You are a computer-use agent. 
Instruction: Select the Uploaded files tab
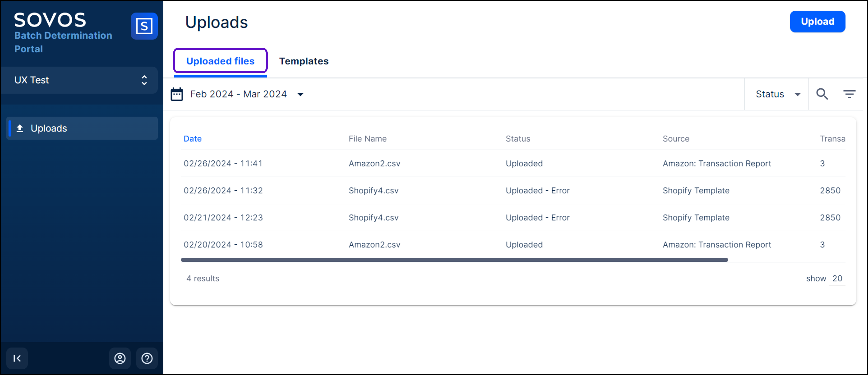[220, 61]
